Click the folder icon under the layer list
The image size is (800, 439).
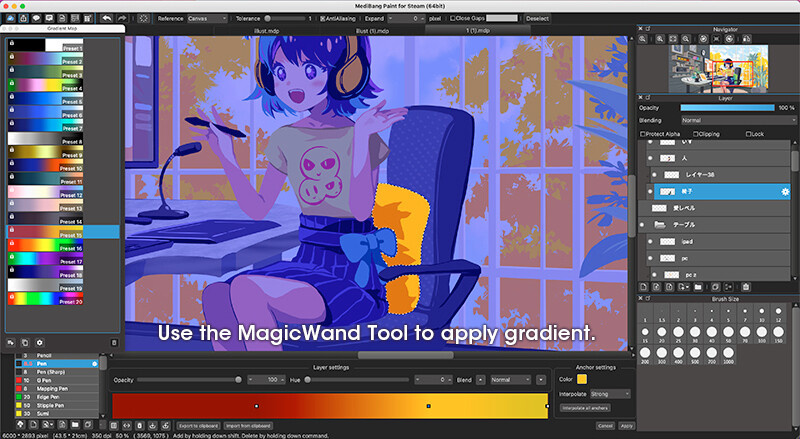pos(697,287)
